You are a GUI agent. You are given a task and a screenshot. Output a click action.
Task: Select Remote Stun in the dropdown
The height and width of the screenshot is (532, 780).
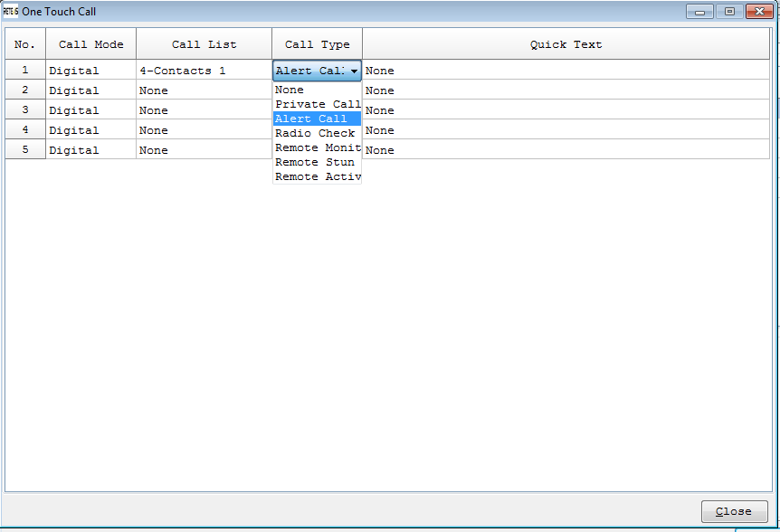click(317, 162)
